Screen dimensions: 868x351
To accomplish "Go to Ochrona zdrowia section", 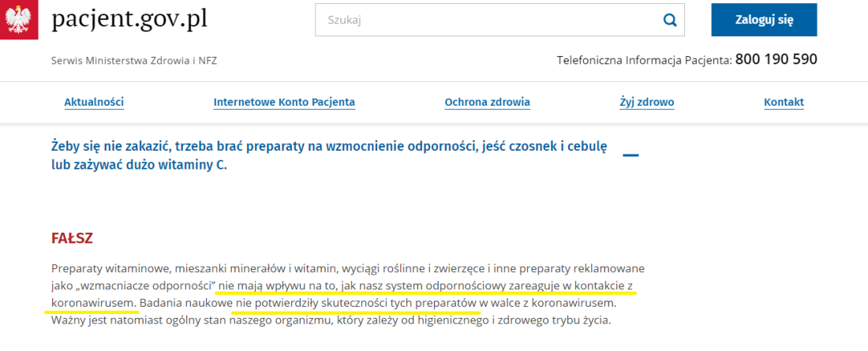I will pyautogui.click(x=487, y=102).
